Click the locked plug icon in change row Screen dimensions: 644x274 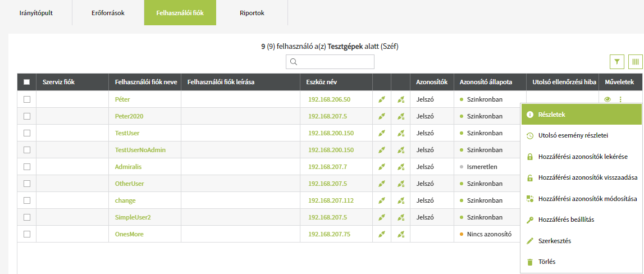tap(401, 200)
